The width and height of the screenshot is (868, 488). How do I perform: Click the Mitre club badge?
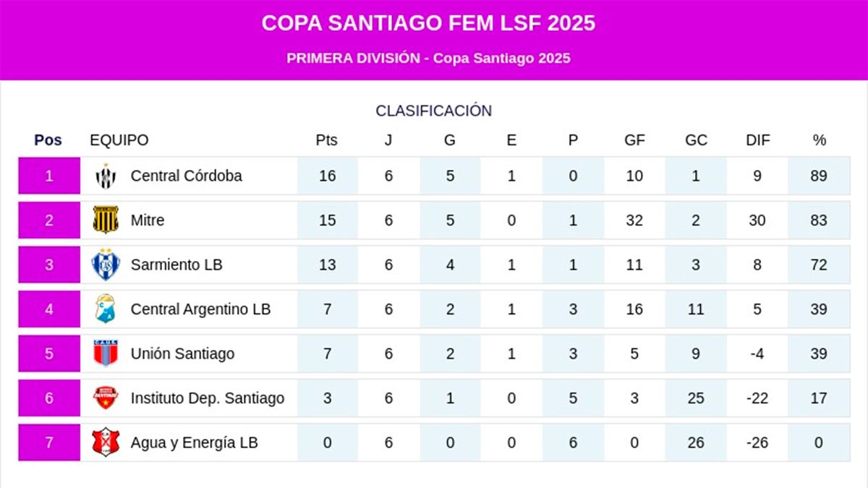point(106,220)
